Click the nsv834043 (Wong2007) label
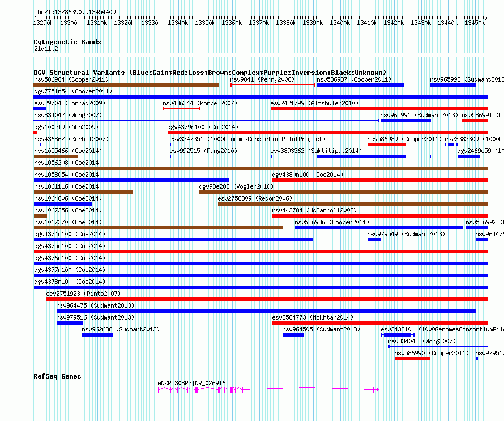Image resolution: width=504 pixels, height=421 pixels. coord(422,341)
